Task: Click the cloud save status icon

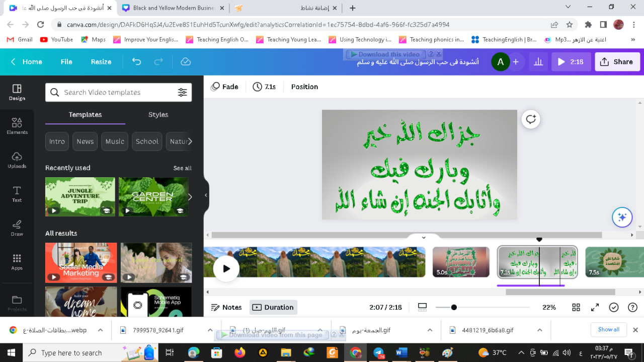Action: click(186, 61)
